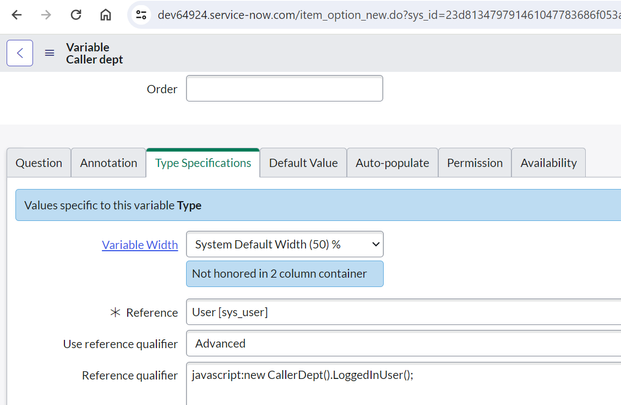Click into the Order input field
621x405 pixels.
[x=284, y=89]
